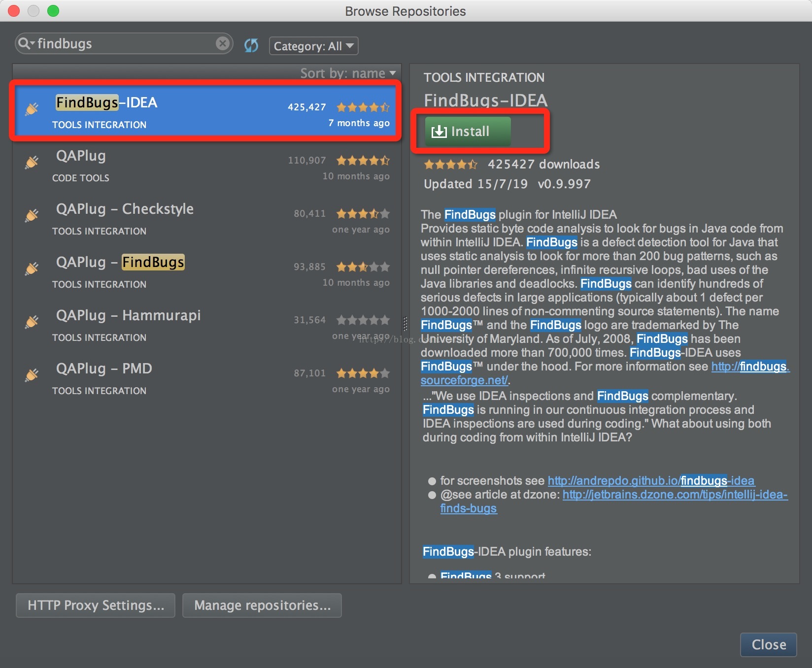Image resolution: width=812 pixels, height=668 pixels.
Task: Click the 110,907 download count
Action: click(x=307, y=160)
